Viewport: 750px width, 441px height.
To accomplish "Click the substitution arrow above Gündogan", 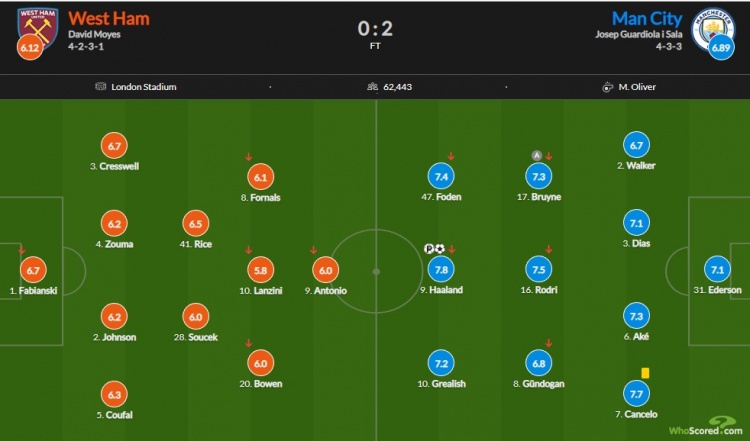I will [x=549, y=343].
